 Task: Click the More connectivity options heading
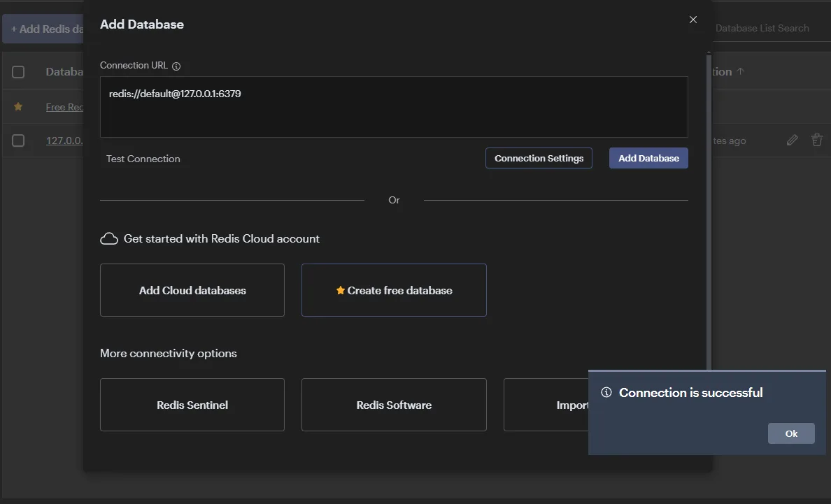click(x=169, y=354)
